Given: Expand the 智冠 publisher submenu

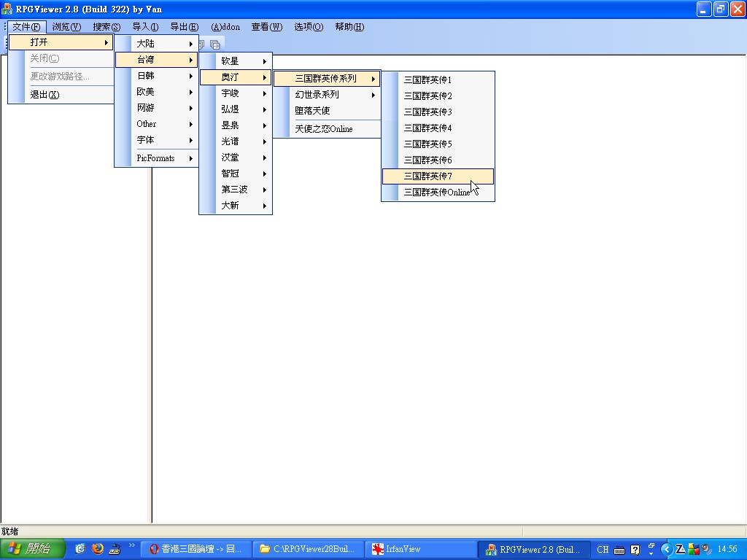Looking at the screenshot, I should (x=236, y=174).
